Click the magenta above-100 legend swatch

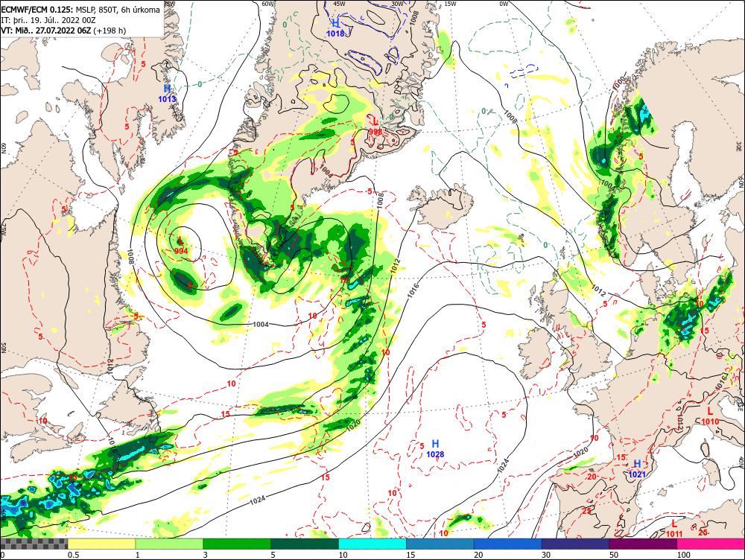click(711, 544)
